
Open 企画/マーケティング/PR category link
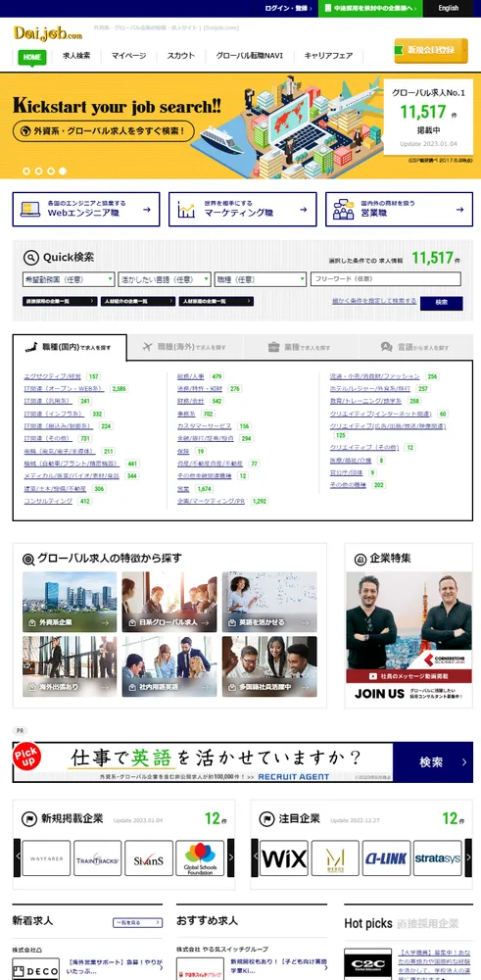click(x=212, y=501)
